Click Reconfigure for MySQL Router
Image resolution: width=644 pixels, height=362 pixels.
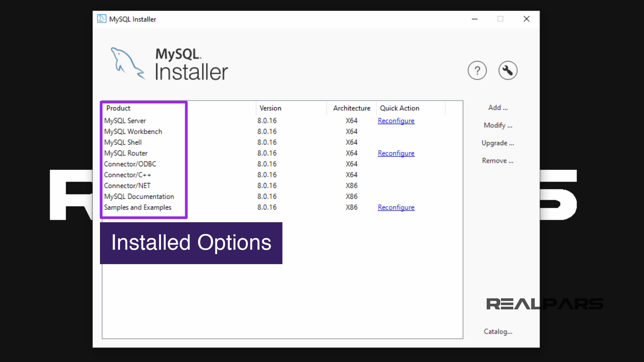tap(396, 153)
